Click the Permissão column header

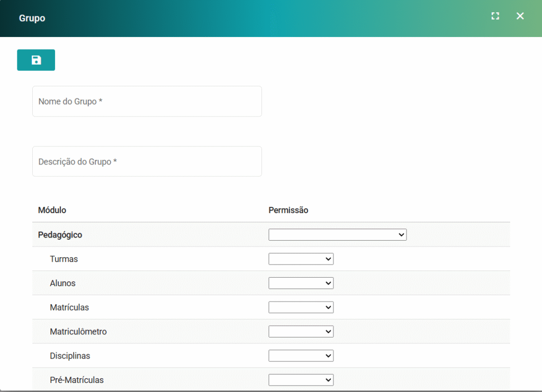click(x=288, y=210)
